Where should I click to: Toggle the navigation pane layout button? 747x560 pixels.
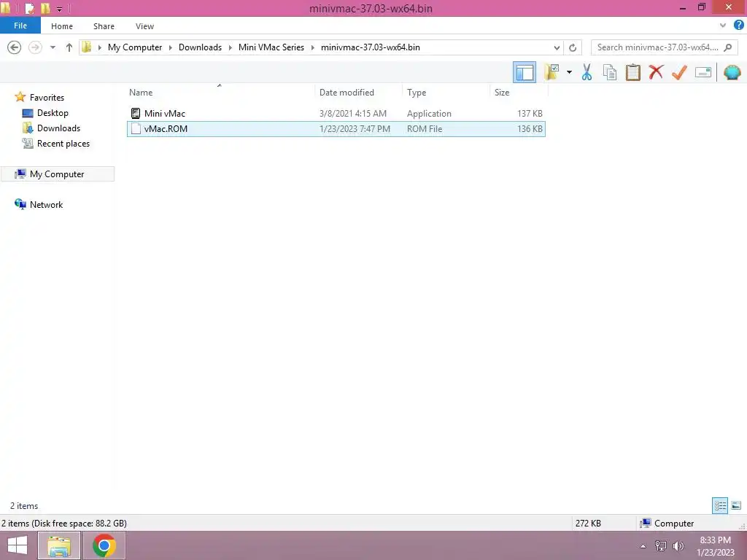coord(525,72)
